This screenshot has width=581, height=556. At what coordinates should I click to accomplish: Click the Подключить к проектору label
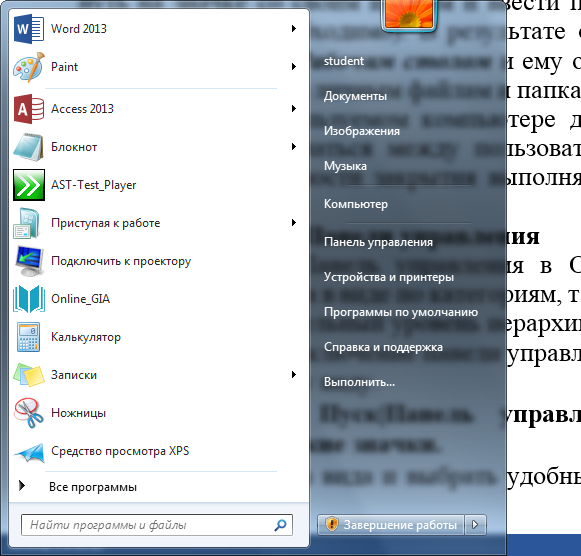click(121, 261)
